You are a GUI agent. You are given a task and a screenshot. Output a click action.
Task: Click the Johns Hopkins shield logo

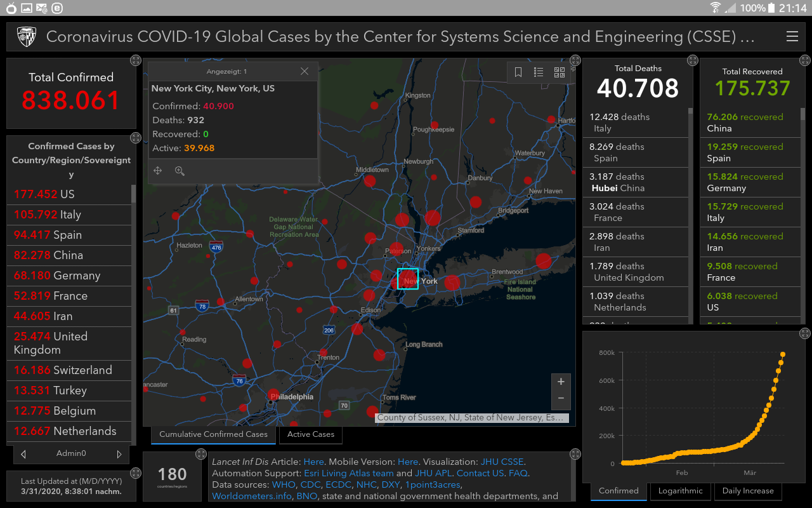(26, 37)
